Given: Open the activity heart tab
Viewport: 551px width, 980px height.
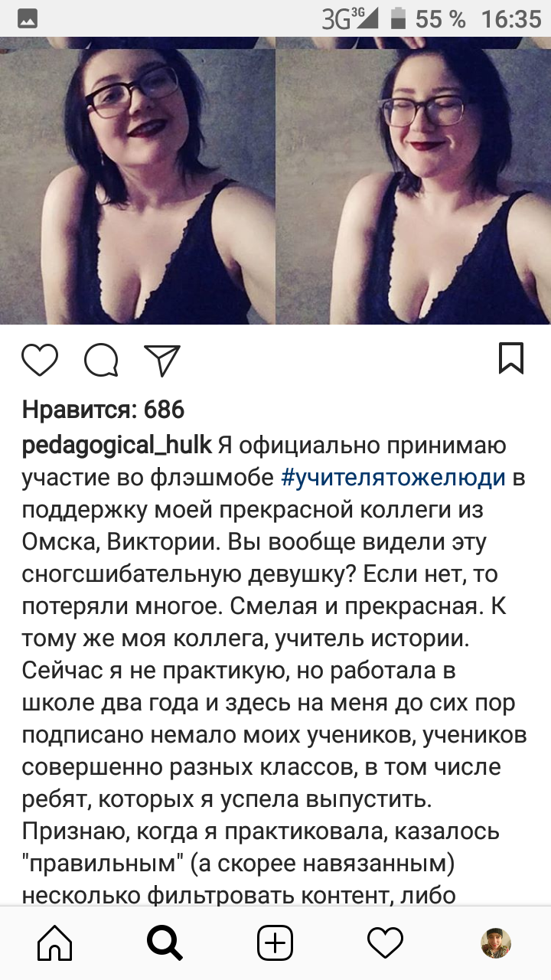Looking at the screenshot, I should point(385,942).
